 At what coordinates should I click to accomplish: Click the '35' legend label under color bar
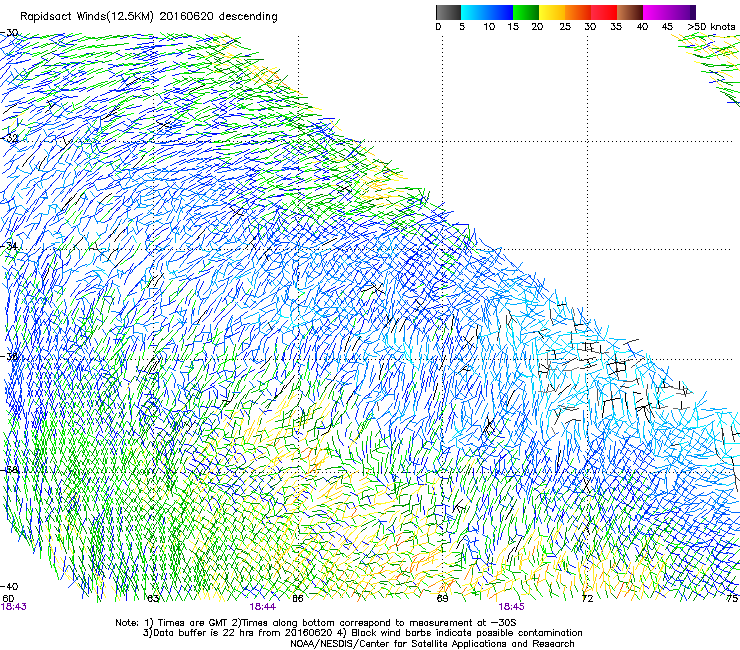click(616, 27)
